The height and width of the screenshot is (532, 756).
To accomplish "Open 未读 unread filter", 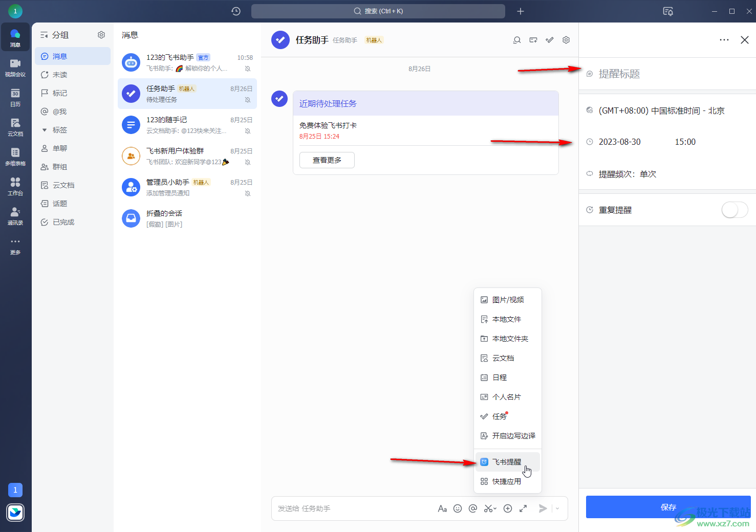I will (x=73, y=75).
